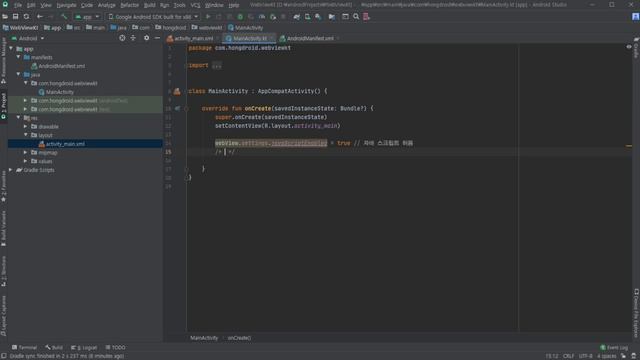Open the AVD Manager icon
The width and height of the screenshot is (640, 360).
[307, 17]
